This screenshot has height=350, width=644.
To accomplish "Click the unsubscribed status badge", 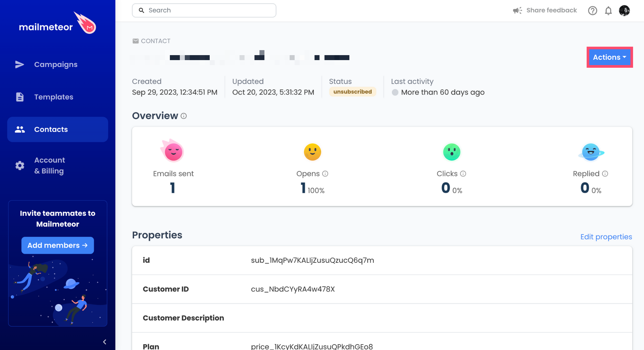I will tap(352, 92).
